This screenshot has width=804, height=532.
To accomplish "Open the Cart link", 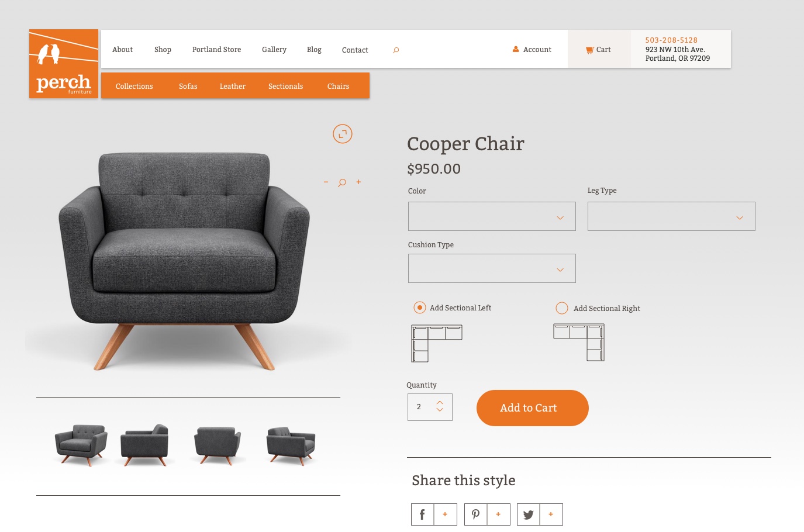I will click(x=599, y=50).
